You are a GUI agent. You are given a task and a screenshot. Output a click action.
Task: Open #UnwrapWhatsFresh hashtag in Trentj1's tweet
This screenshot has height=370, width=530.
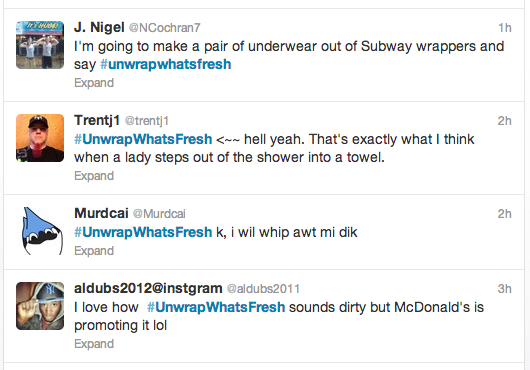point(143,139)
